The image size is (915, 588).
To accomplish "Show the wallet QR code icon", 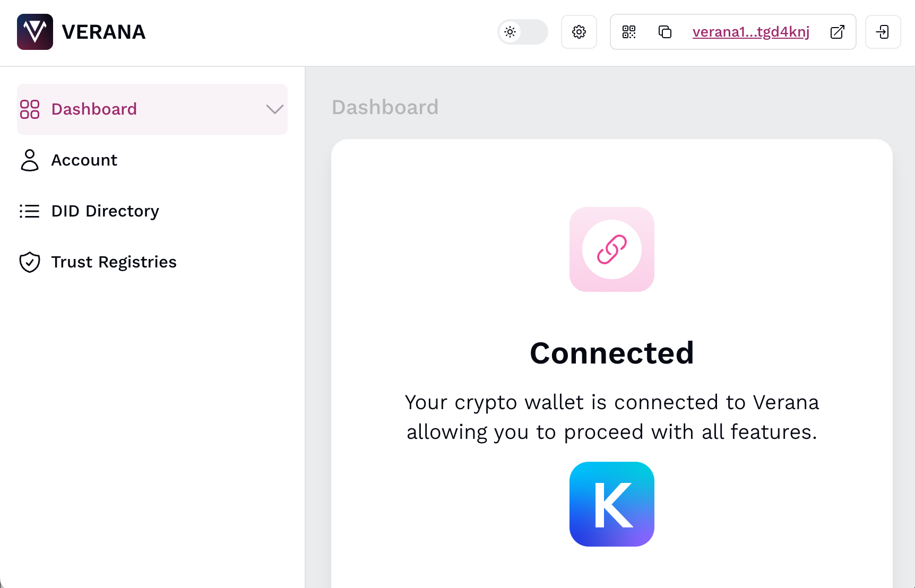I will [x=629, y=32].
